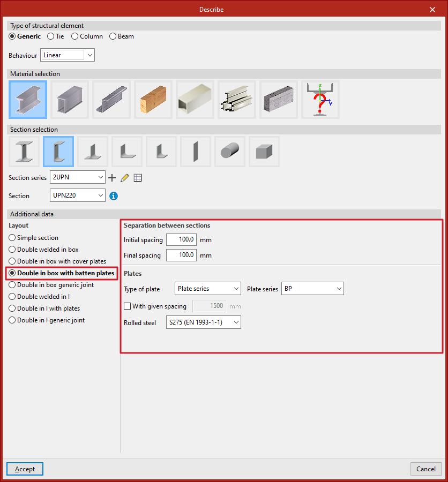Select Generic structural element type
448x482 pixels.
25,36
